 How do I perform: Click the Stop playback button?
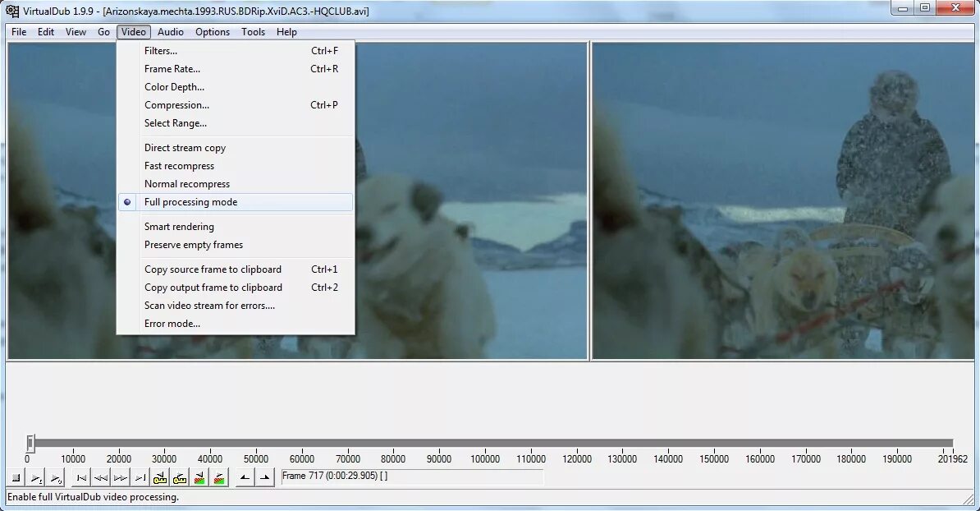[17, 478]
